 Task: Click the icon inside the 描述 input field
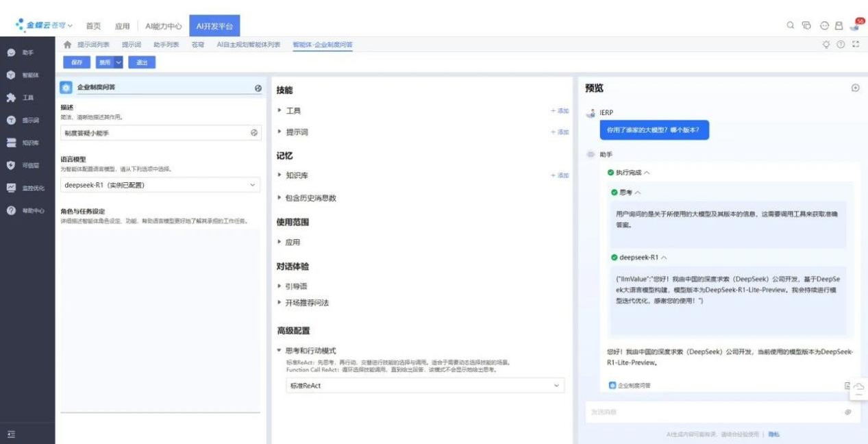pos(253,133)
